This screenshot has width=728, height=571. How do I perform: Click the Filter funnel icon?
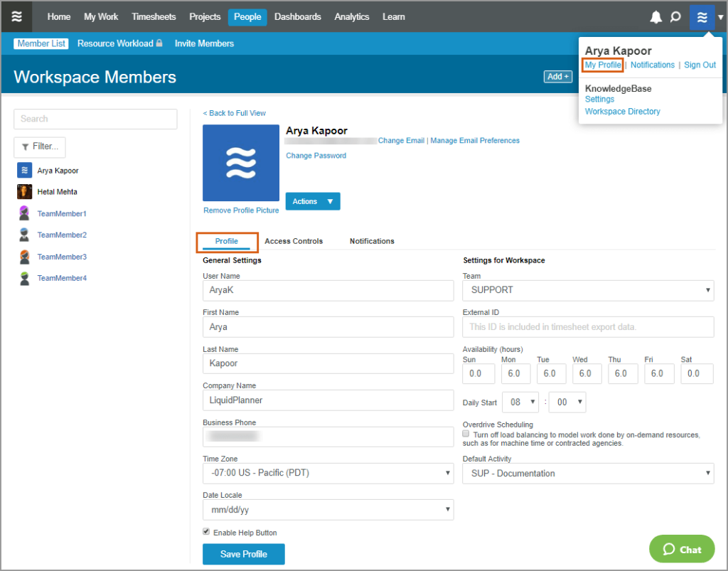pyautogui.click(x=26, y=146)
